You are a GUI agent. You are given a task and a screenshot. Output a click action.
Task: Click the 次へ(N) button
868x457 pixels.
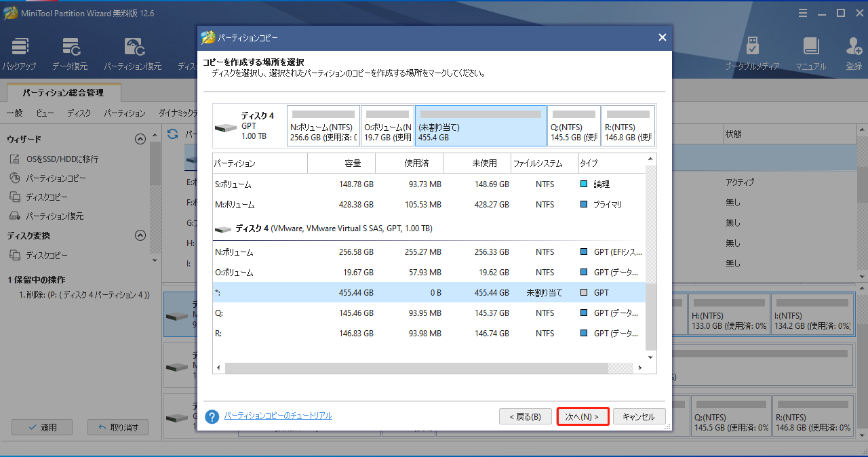tap(582, 416)
